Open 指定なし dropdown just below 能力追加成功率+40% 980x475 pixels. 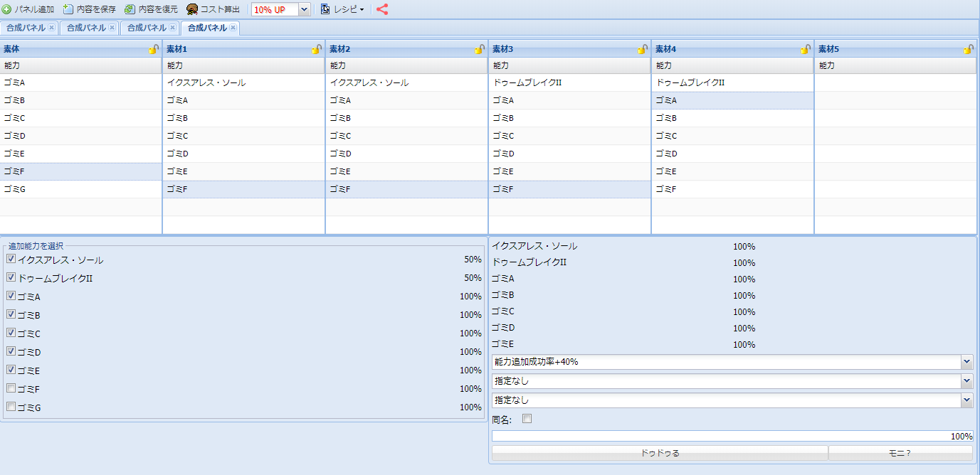pyautogui.click(x=966, y=381)
